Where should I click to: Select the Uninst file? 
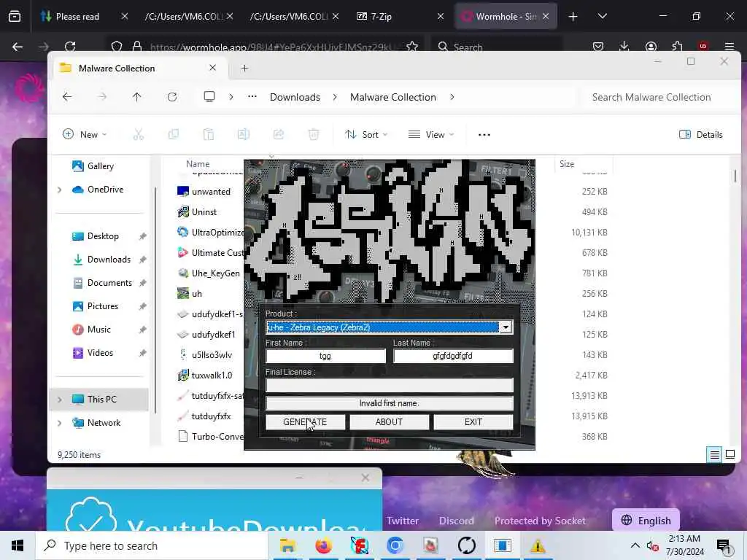tap(204, 212)
